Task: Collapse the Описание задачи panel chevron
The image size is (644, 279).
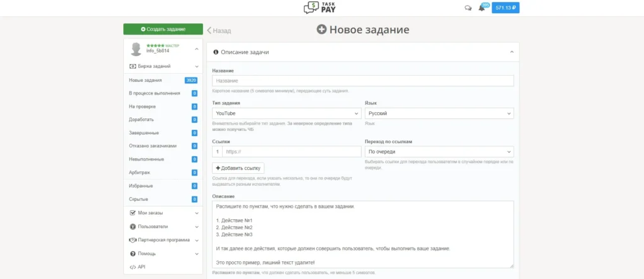Action: [512, 52]
